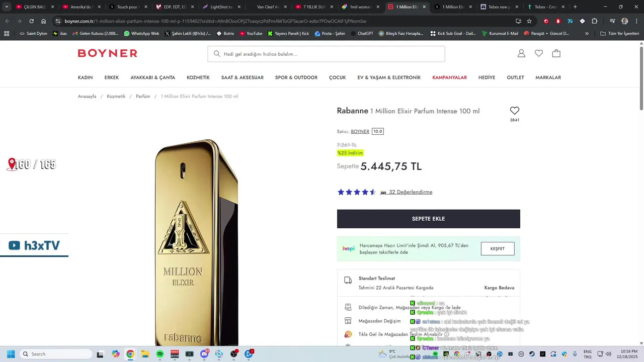This screenshot has width=644, height=362.
Task: Open the user account profile icon
Action: [521, 53]
